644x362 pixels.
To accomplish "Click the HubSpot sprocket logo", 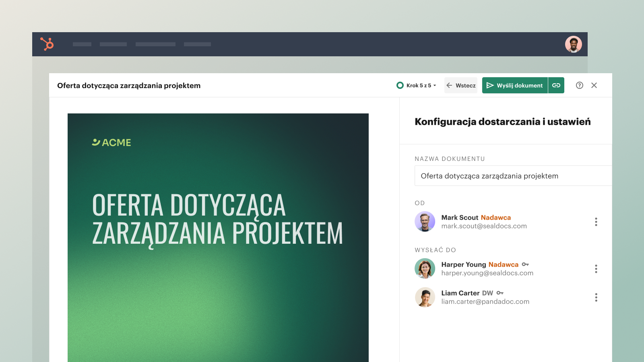I will [x=47, y=44].
